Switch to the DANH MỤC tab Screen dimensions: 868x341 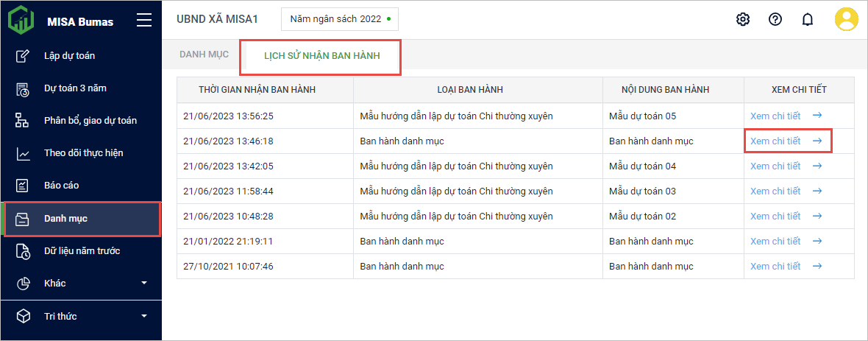pos(204,55)
